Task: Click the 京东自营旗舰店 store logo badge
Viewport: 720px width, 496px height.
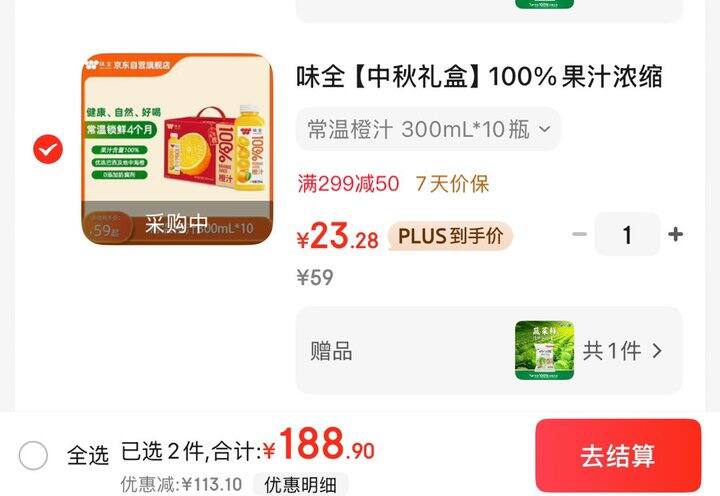Action: pos(128,65)
